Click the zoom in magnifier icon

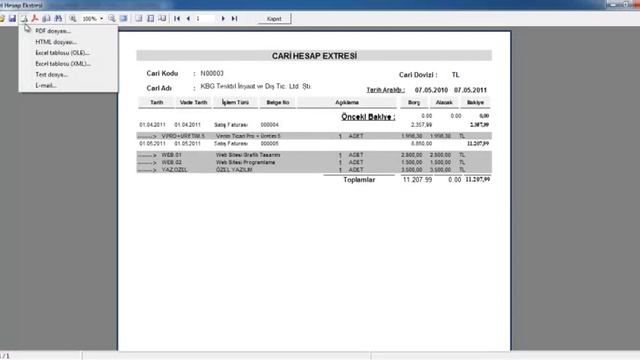coord(73,18)
